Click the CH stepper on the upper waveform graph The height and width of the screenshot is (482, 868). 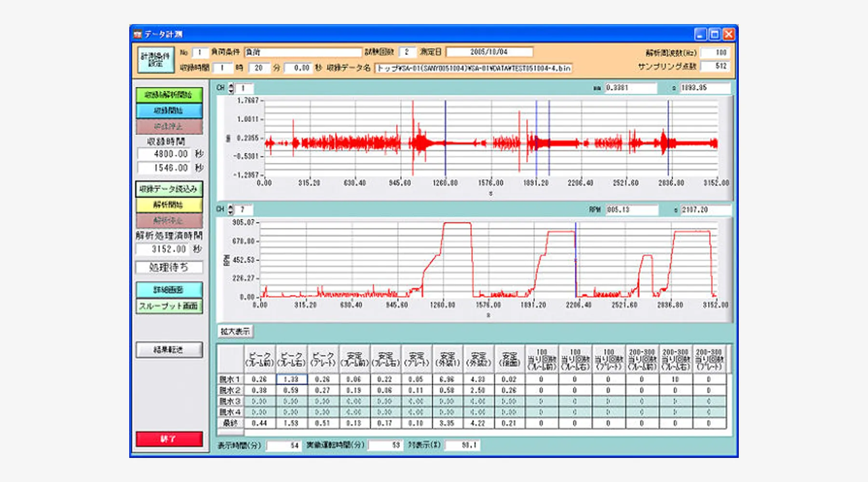(x=231, y=88)
